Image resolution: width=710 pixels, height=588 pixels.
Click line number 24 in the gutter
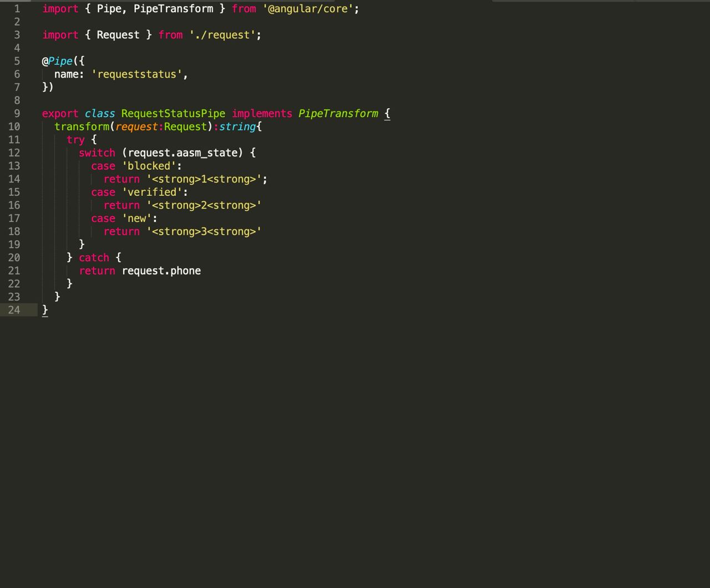[14, 310]
